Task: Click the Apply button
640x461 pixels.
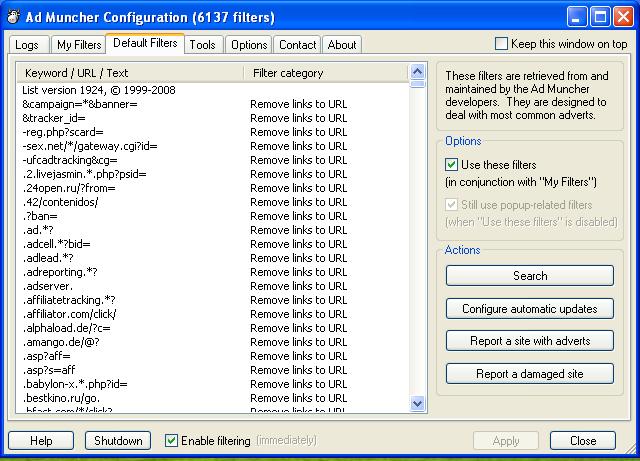Action: (506, 441)
